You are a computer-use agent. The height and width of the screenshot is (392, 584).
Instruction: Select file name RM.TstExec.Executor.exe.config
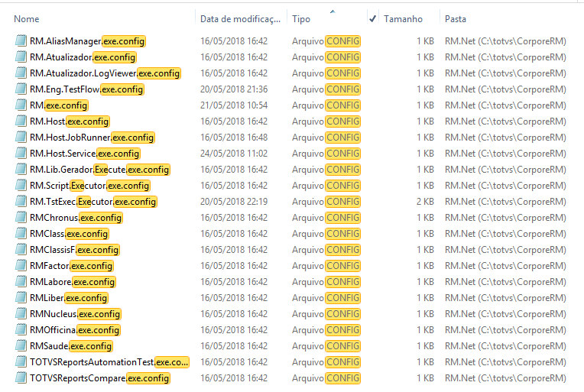[x=93, y=202]
